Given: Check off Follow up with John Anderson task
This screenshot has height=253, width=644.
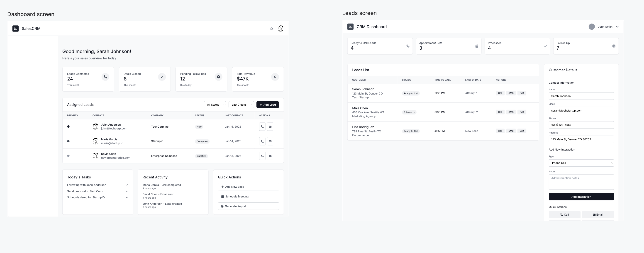Looking at the screenshot, I should [127, 185].
